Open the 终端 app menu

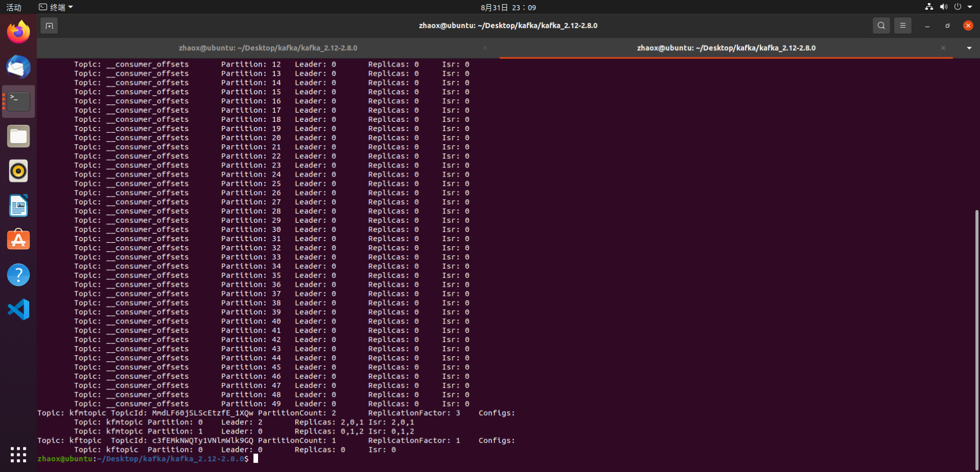coord(56,7)
